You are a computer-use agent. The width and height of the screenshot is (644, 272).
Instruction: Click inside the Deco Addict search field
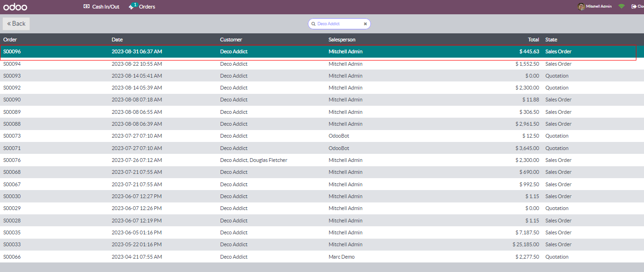338,24
